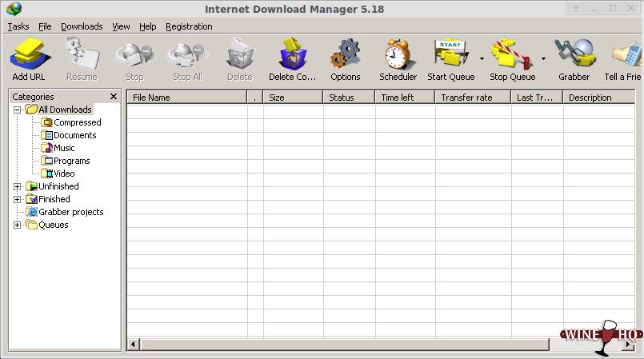Image resolution: width=644 pixels, height=359 pixels.
Task: Select the Queues category
Action: click(x=54, y=225)
